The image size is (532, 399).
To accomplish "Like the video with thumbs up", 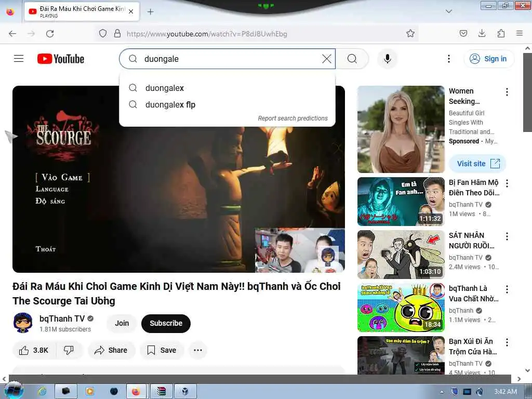I will click(x=33, y=350).
